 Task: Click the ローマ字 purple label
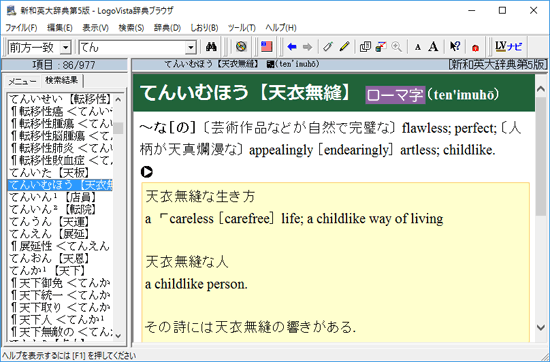[x=395, y=95]
